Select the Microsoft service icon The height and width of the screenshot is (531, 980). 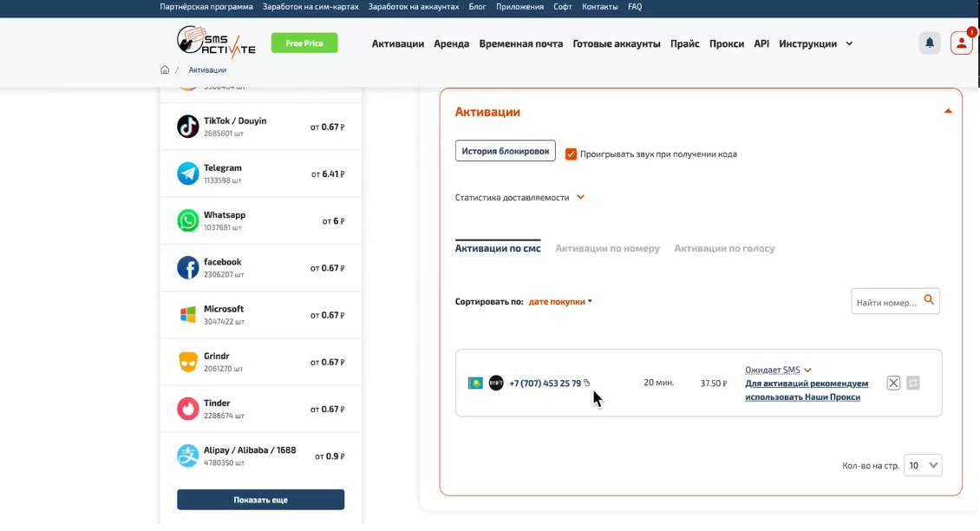click(x=187, y=315)
